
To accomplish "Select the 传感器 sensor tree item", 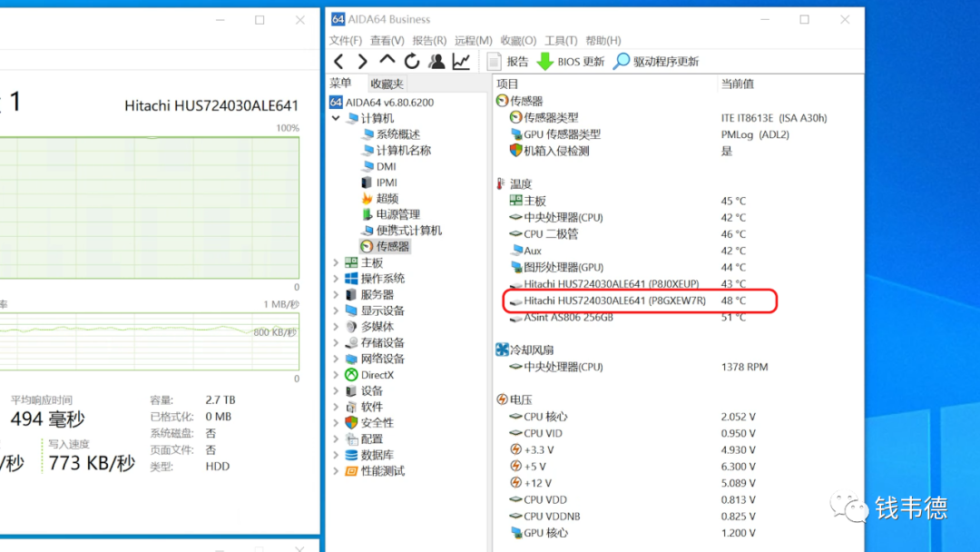I will pos(385,246).
